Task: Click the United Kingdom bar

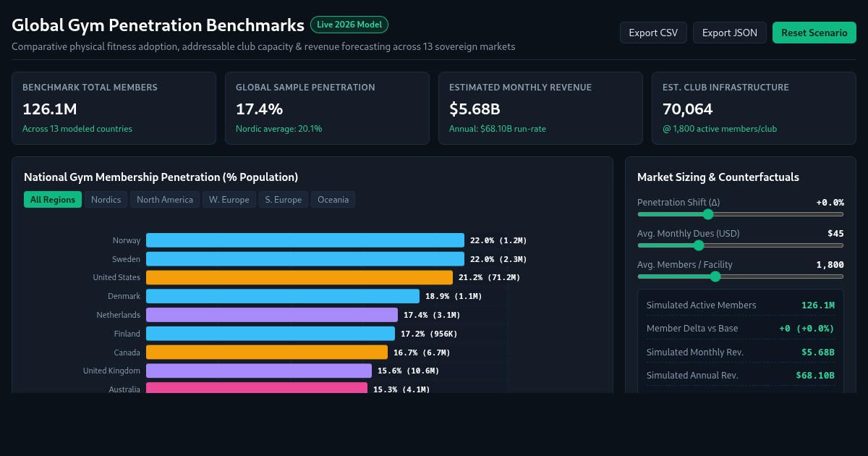Action: pyautogui.click(x=259, y=371)
